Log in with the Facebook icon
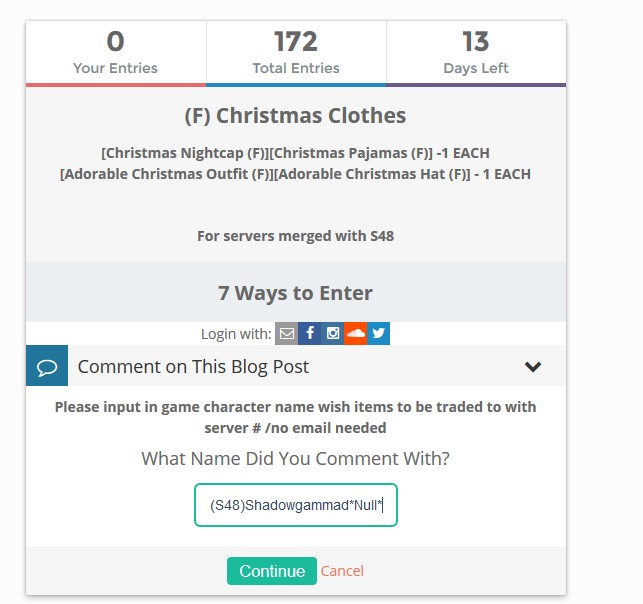 (x=310, y=333)
